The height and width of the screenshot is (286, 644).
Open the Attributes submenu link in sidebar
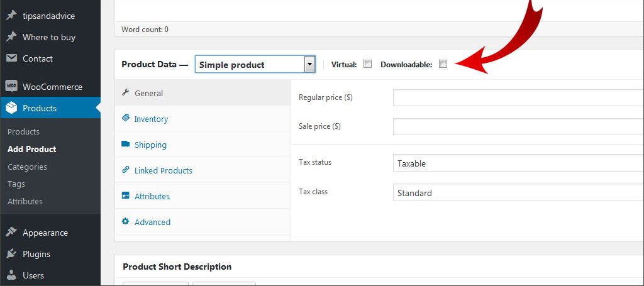click(25, 201)
